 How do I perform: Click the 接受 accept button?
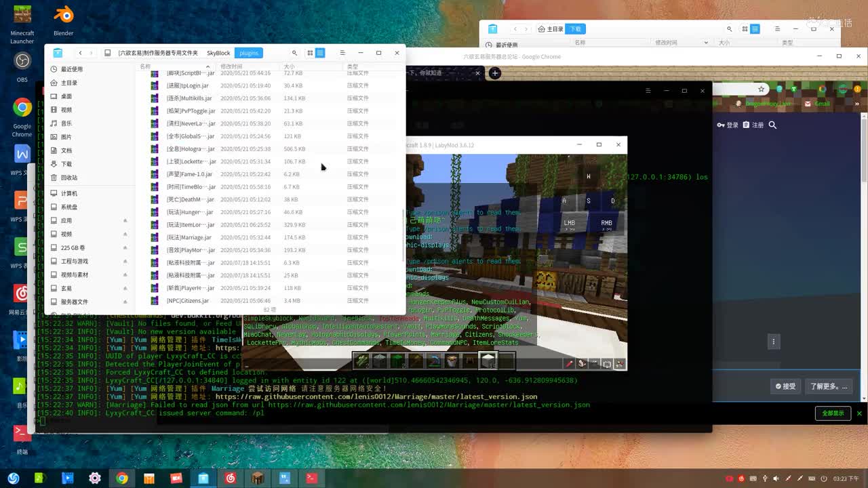[786, 386]
